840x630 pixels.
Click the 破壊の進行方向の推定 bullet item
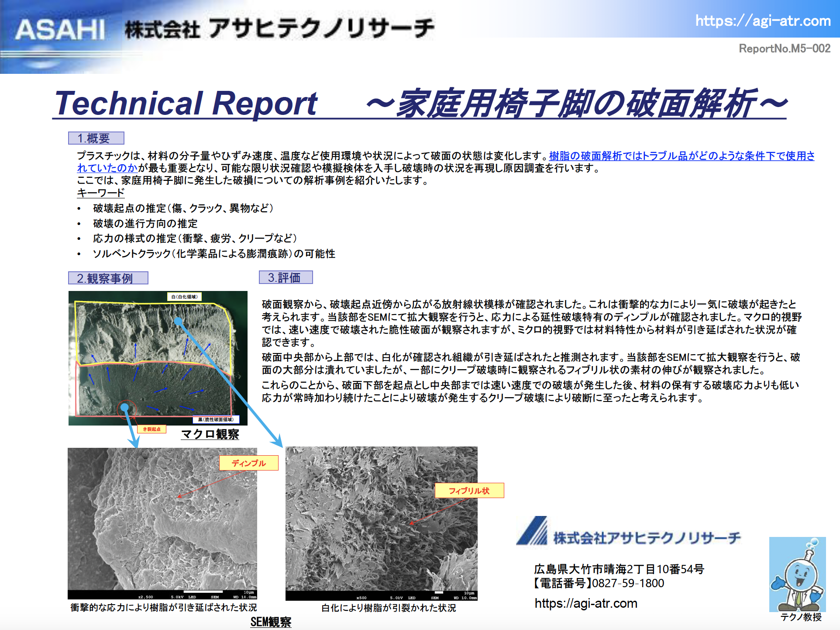pos(145,224)
